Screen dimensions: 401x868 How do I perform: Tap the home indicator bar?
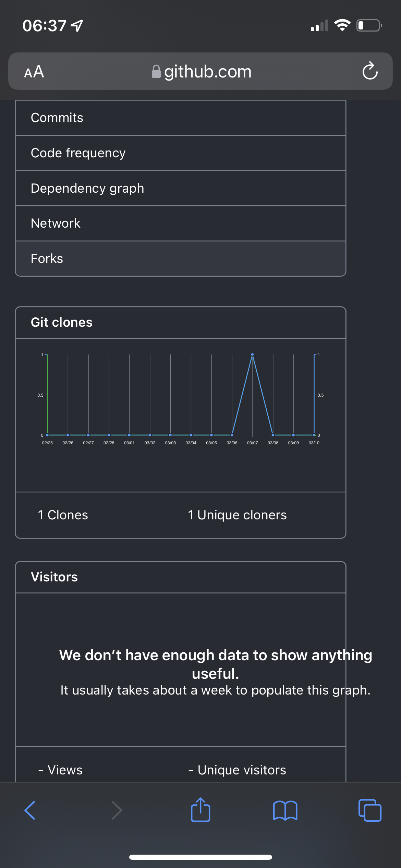click(x=200, y=857)
